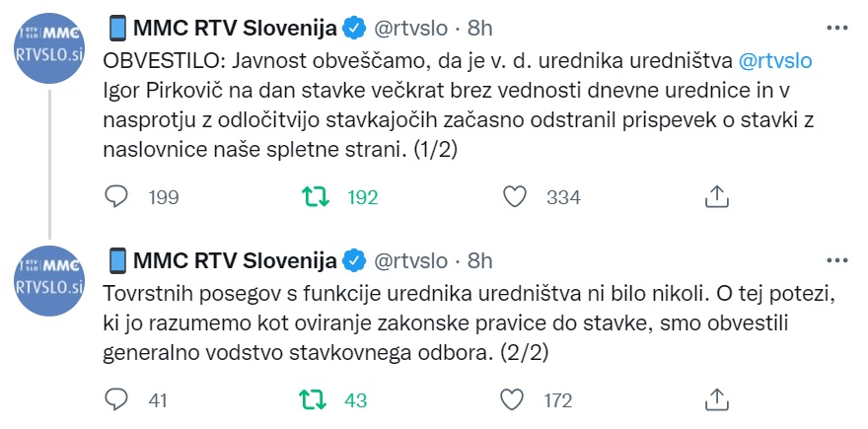The image size is (868, 429).
Task: Click the first tweet's 8h timestamp
Action: pos(480,26)
